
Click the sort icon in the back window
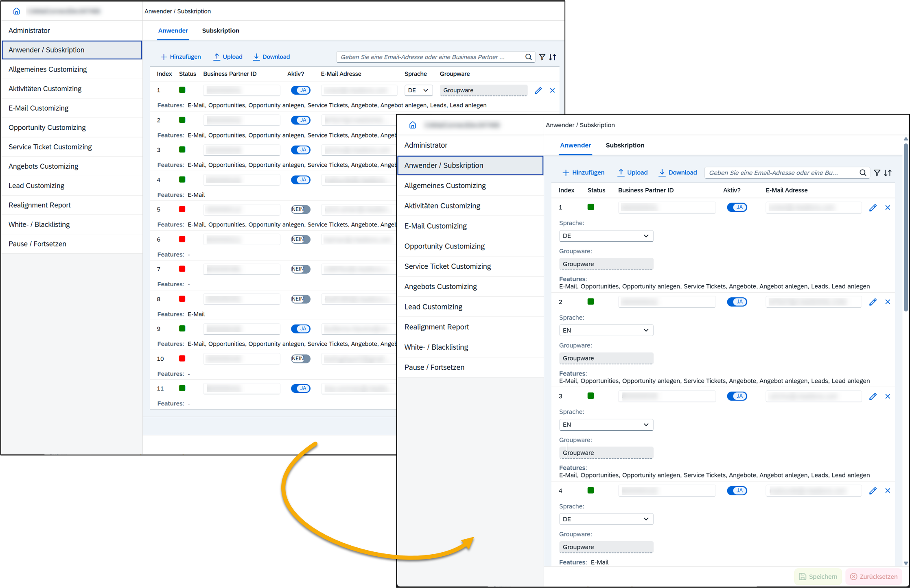tap(552, 57)
